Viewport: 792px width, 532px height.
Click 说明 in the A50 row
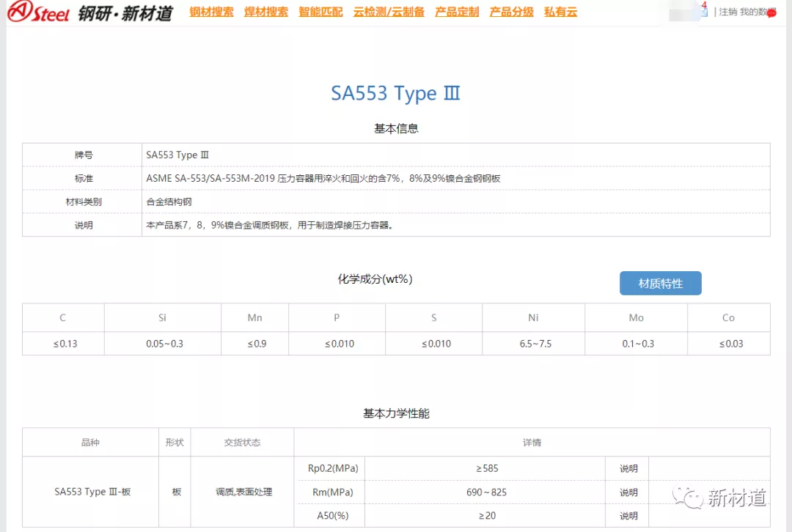tap(628, 516)
